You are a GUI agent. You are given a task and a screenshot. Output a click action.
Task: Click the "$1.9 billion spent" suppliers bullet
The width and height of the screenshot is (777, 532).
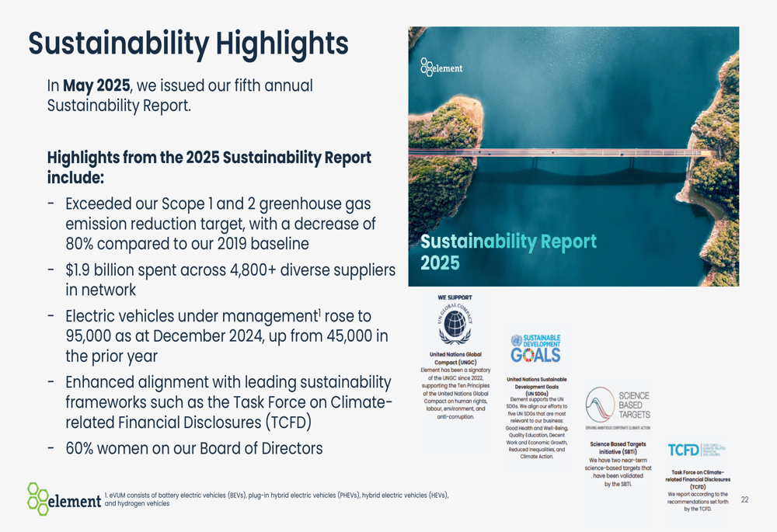(x=221, y=280)
